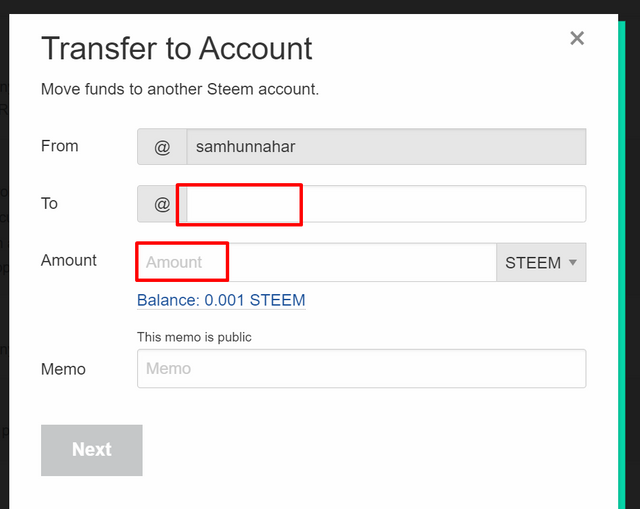640x509 pixels.
Task: Click the small arrow next to STEEM
Action: pyautogui.click(x=573, y=263)
